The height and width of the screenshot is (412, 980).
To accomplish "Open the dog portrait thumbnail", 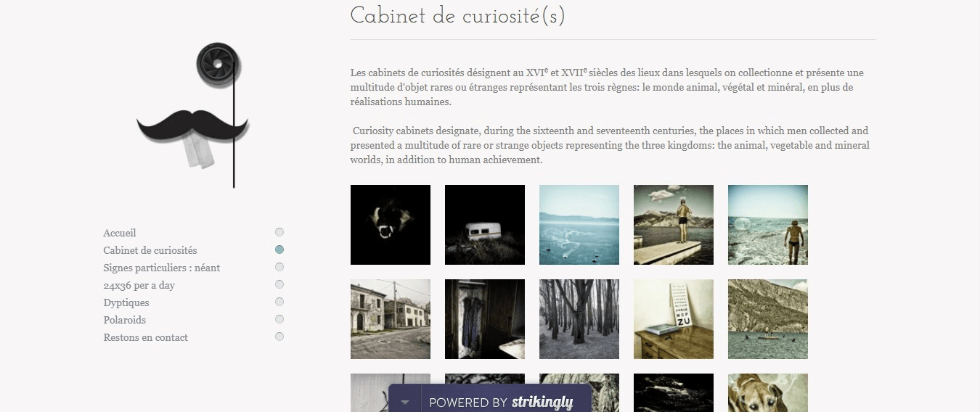I will 768,392.
